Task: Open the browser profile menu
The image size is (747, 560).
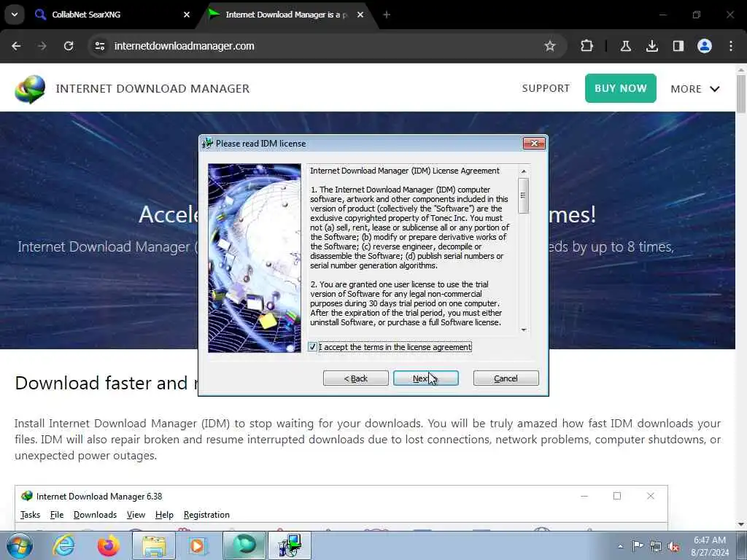Action: tap(705, 46)
